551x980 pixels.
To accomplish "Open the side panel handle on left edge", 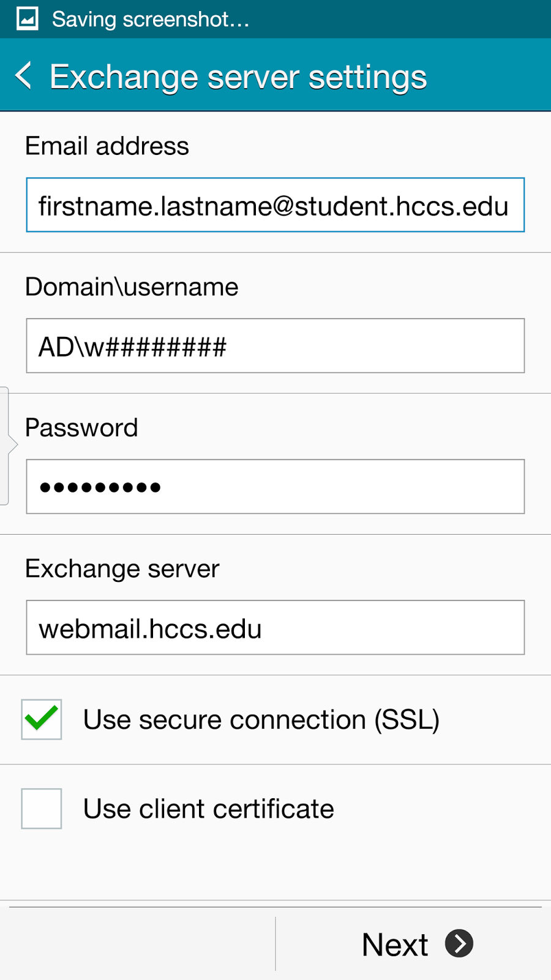I will point(6,445).
